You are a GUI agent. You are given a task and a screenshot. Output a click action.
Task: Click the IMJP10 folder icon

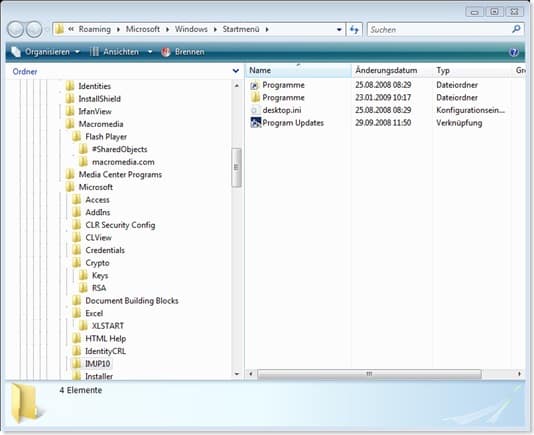77,363
